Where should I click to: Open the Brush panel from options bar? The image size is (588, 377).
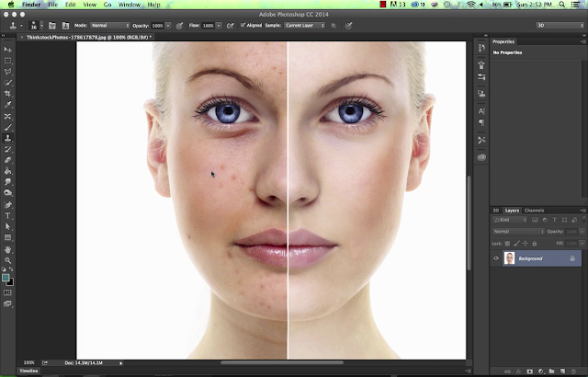(x=52, y=26)
